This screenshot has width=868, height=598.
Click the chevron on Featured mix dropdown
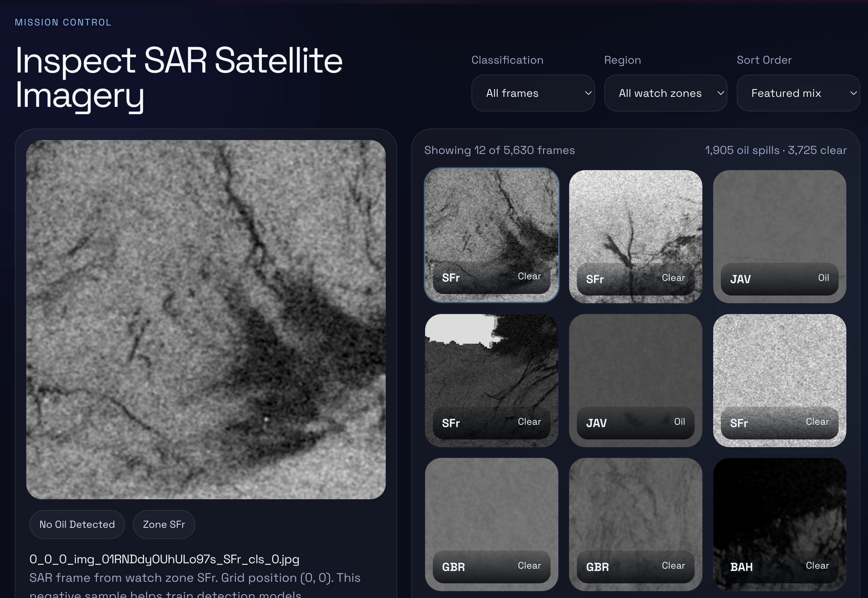coord(853,93)
